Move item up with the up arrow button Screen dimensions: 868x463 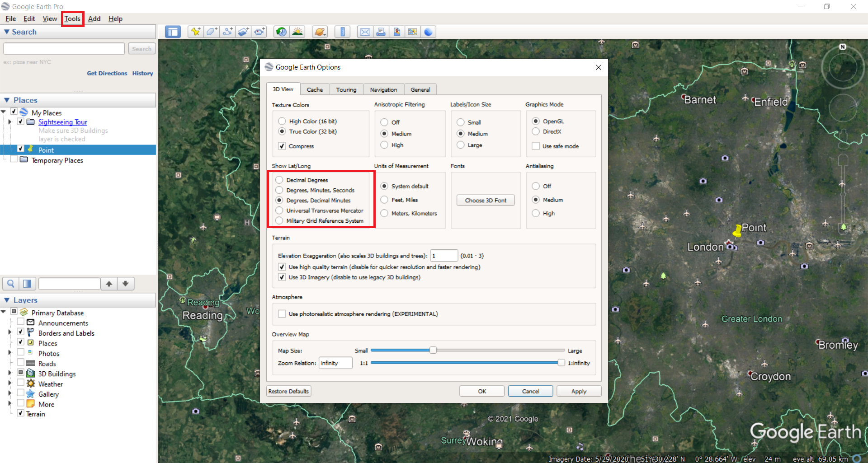[x=109, y=284]
